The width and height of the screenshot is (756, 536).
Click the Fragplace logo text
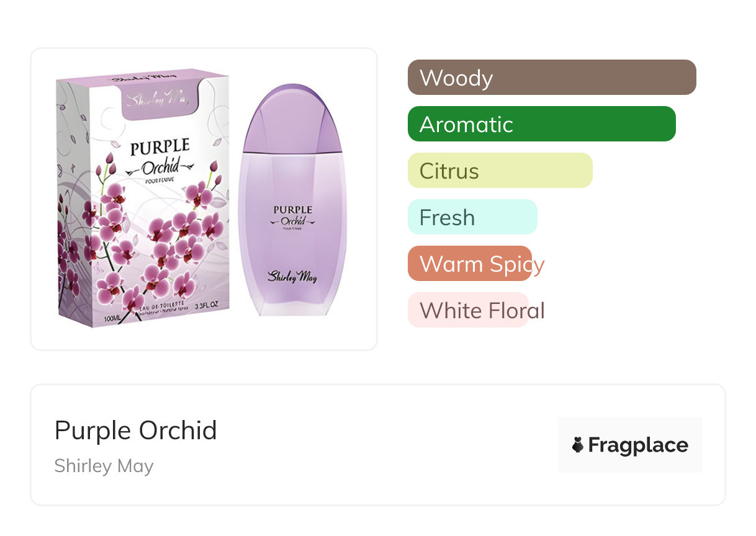[x=638, y=445]
